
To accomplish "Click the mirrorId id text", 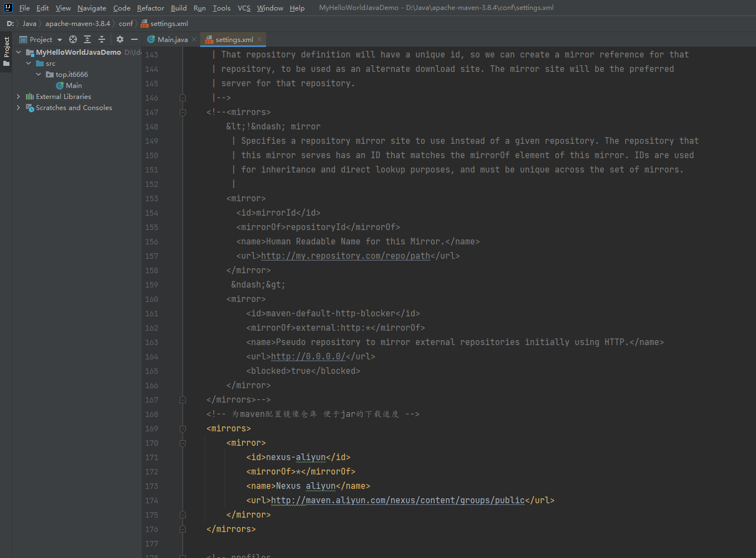I will pos(276,213).
